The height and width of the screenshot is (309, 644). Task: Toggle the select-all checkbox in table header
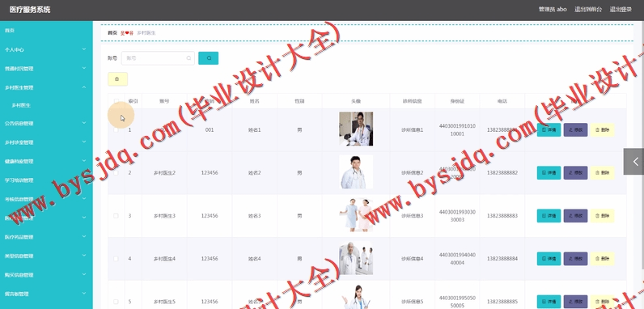click(x=117, y=100)
